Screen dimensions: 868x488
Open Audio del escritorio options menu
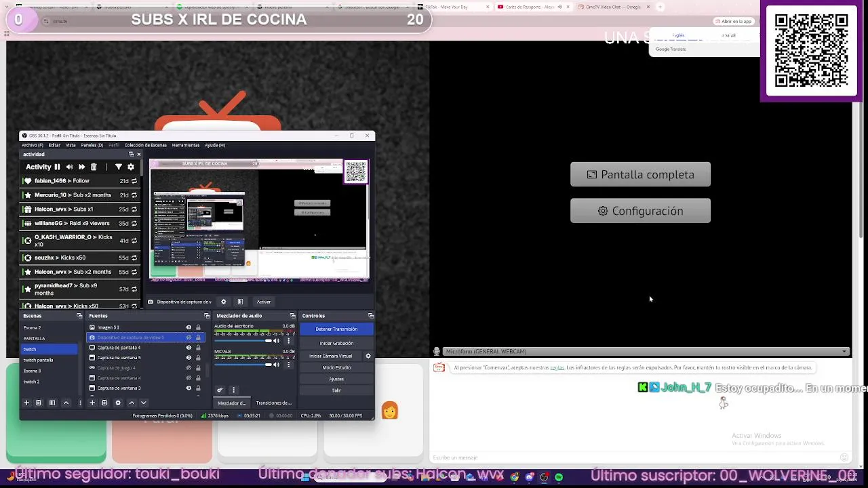pyautogui.click(x=289, y=340)
